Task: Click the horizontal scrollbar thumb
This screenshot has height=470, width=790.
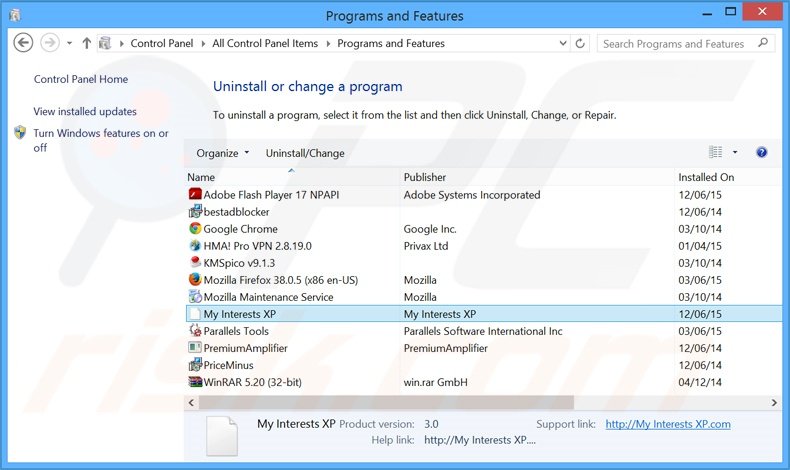Action: coord(386,402)
